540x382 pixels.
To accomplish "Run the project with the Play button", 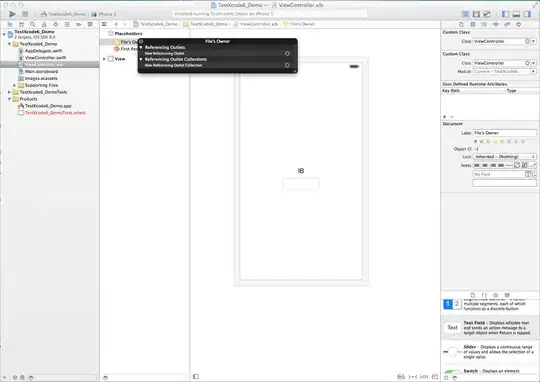I will click(12, 14).
